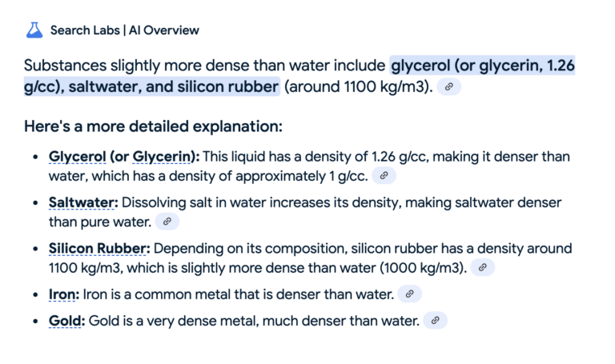Click the AI Overview heading text
The image size is (615, 364).
164,30
